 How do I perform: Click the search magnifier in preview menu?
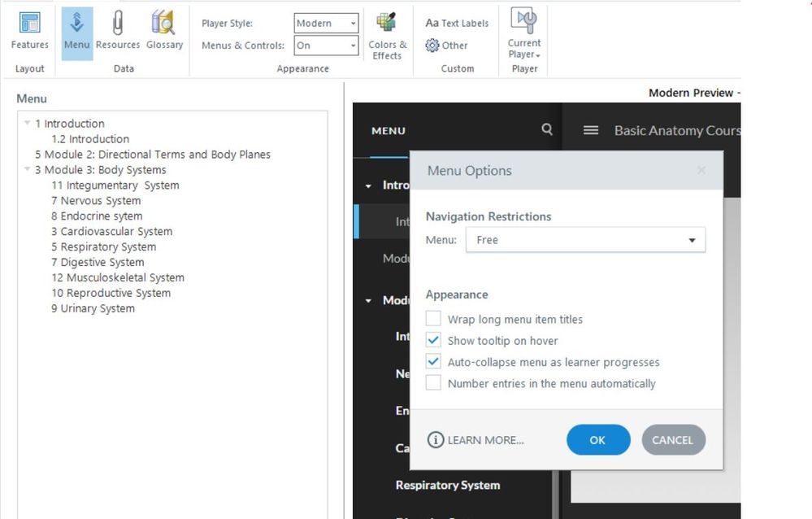547,129
